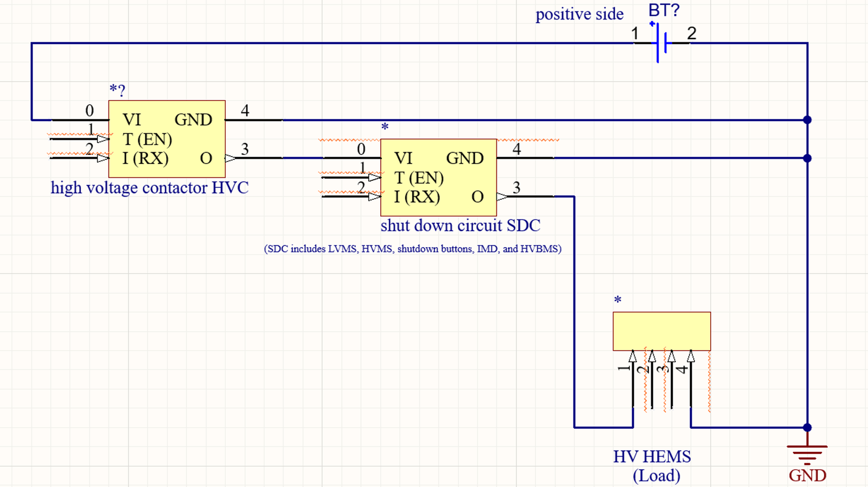
Task: Click the 'high voltage contactor HVC' label
Action: tap(150, 188)
